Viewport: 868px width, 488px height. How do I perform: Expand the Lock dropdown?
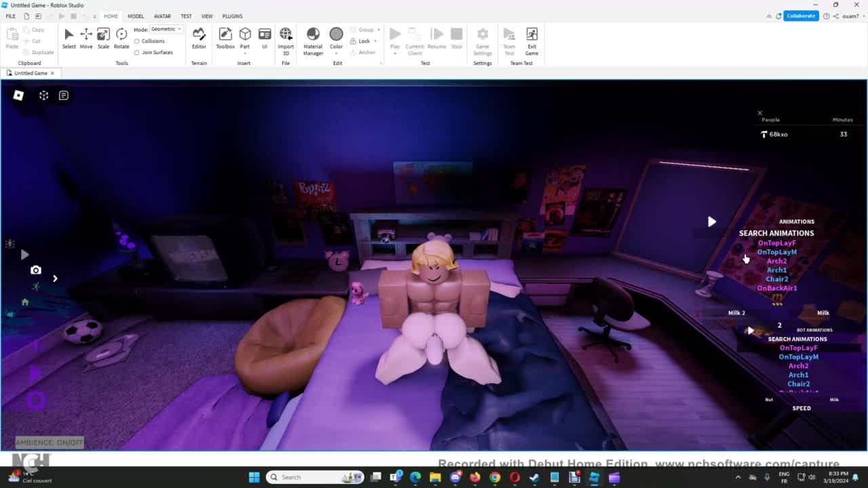(375, 41)
